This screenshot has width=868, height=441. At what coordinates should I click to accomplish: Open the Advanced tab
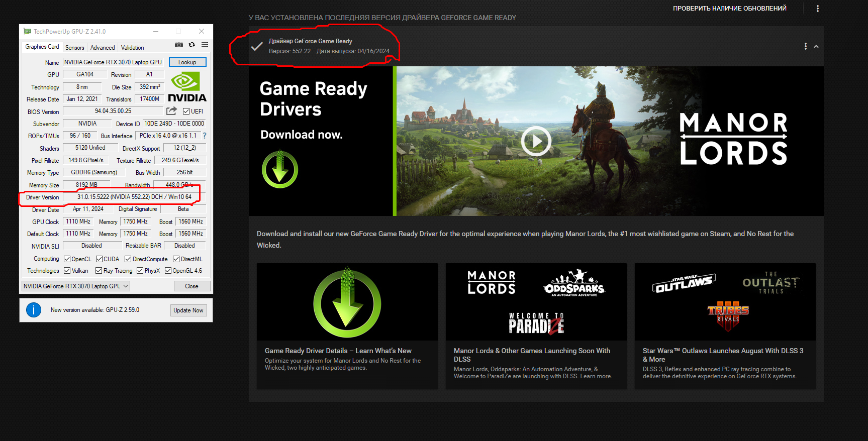pos(103,48)
